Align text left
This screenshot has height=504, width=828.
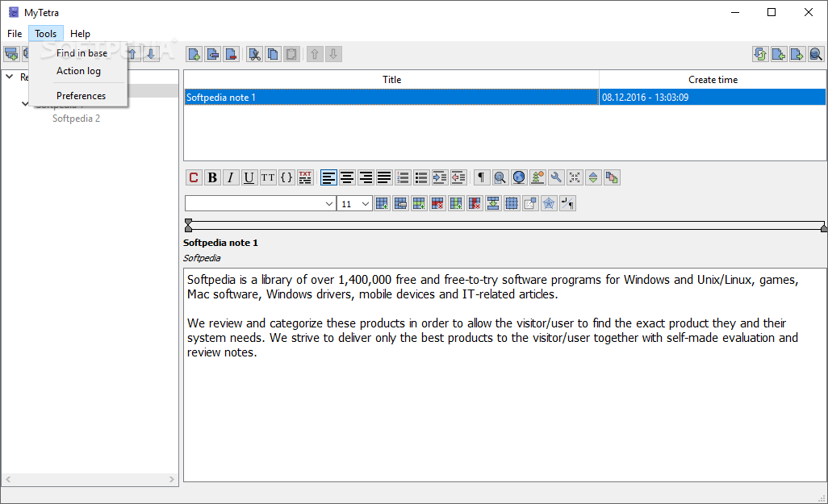pos(328,177)
